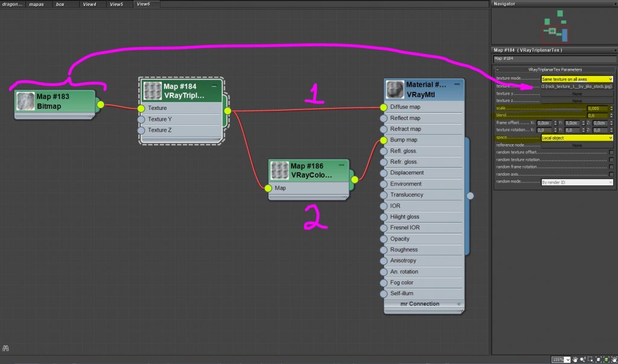Click the rock_texture texture slot button
The width and height of the screenshot is (618, 364).
click(577, 86)
